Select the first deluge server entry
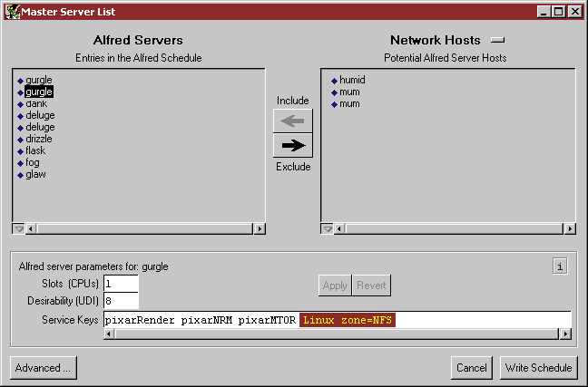 40,115
